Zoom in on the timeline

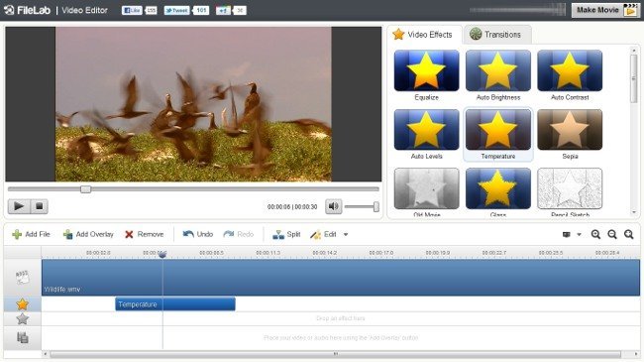[x=595, y=234]
